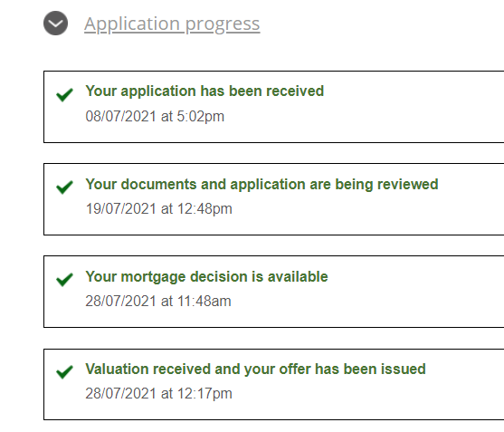Click inside the application received status box
Image resolution: width=504 pixels, height=432 pixels.
pyautogui.click(x=274, y=107)
